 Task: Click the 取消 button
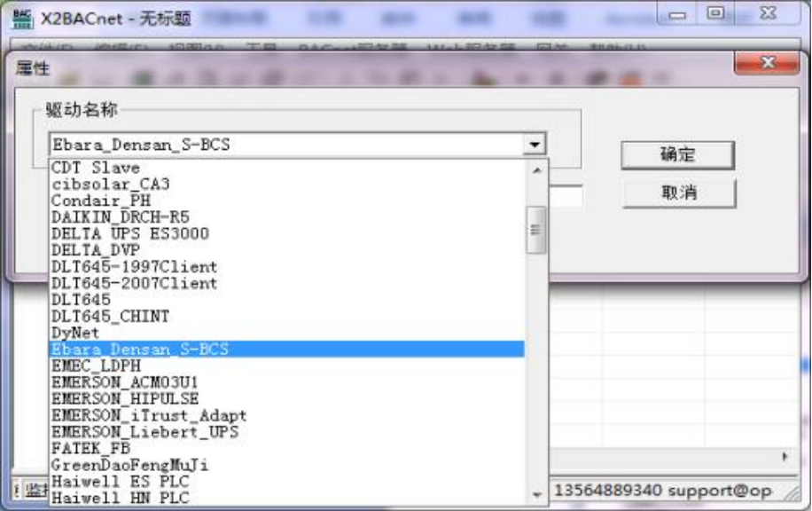679,193
